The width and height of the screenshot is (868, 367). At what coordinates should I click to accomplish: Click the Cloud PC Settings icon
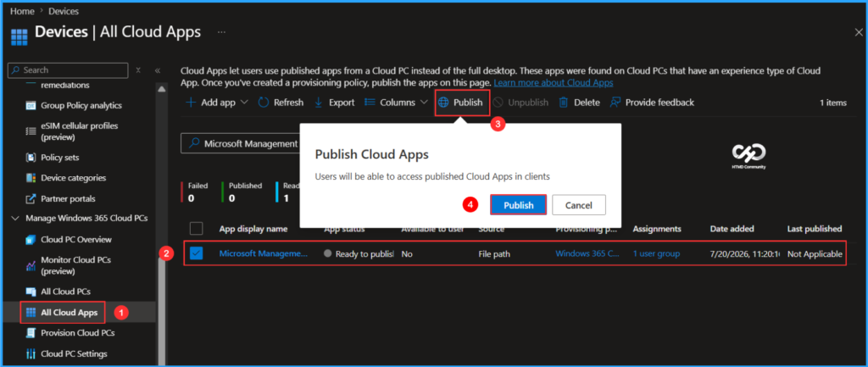point(31,353)
